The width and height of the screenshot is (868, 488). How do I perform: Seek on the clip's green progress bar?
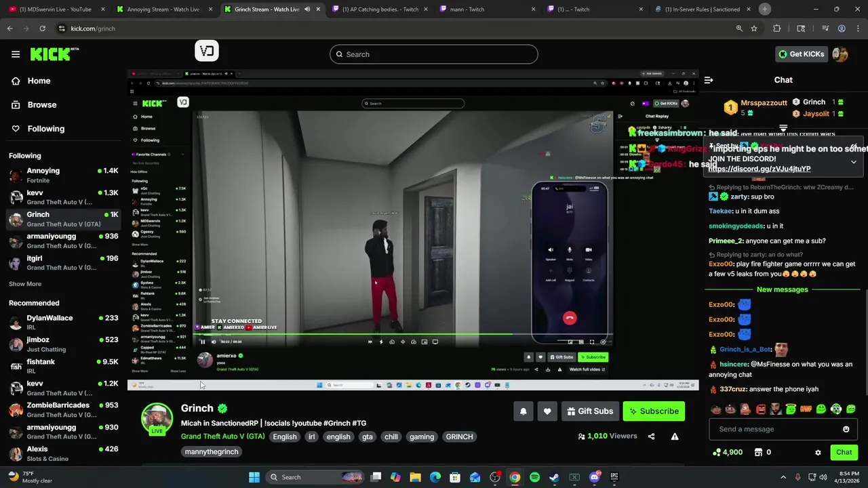(403, 333)
